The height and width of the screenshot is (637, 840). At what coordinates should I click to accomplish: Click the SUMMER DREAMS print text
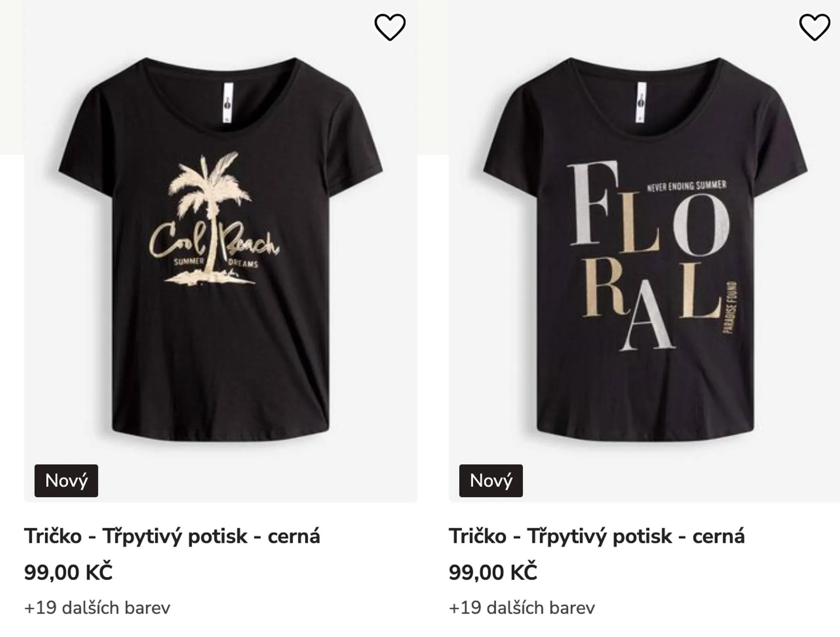(x=189, y=262)
